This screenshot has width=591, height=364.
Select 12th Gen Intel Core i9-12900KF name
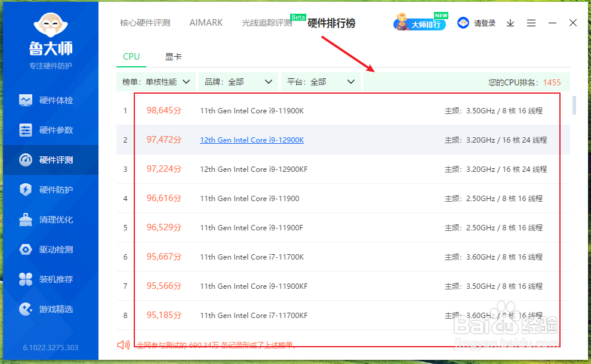[x=254, y=169]
